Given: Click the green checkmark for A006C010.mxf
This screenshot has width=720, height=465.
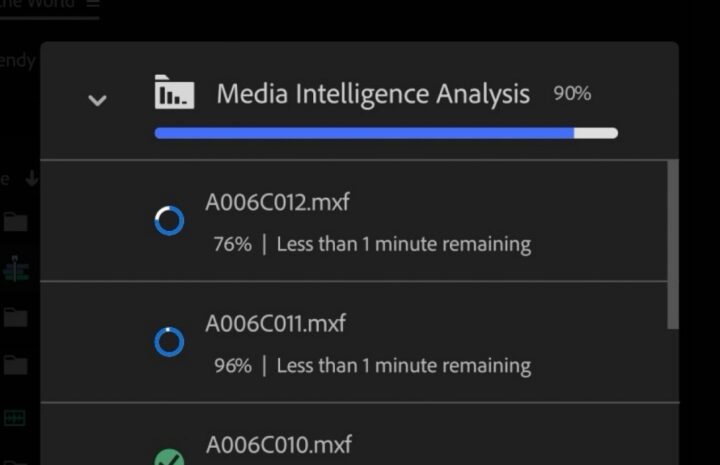Looking at the screenshot, I should tap(169, 457).
